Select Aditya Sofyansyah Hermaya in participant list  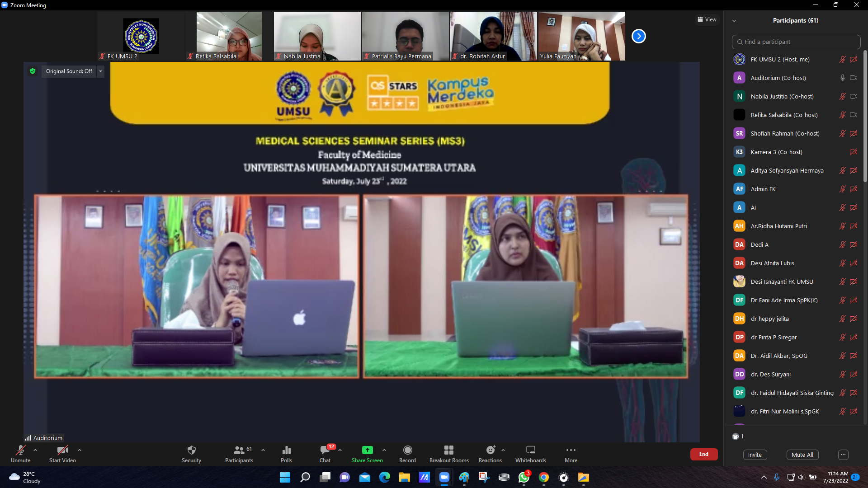pos(796,170)
